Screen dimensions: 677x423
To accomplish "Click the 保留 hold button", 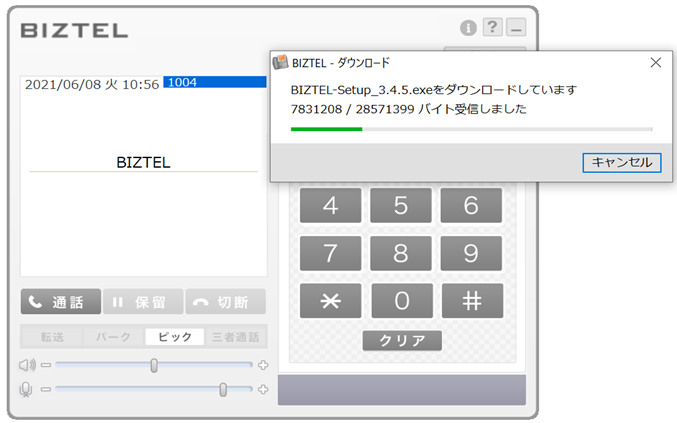I will pos(143,302).
